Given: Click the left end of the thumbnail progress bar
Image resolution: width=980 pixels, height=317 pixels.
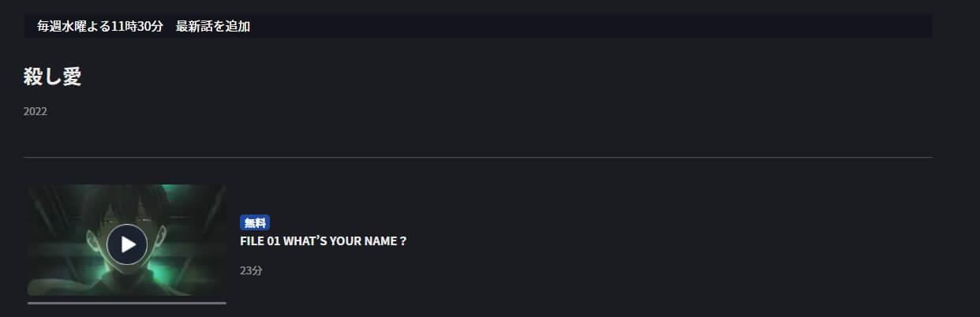Looking at the screenshot, I should [x=32, y=303].
